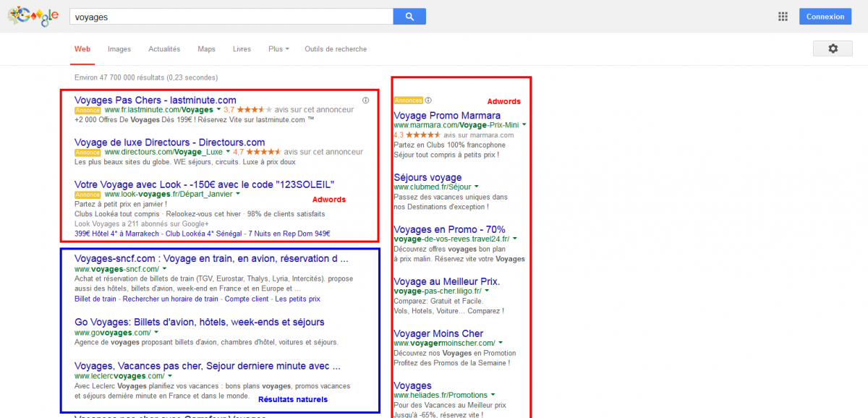Open 'Voyages, Vacances pas cher, Sejour' result

208,365
